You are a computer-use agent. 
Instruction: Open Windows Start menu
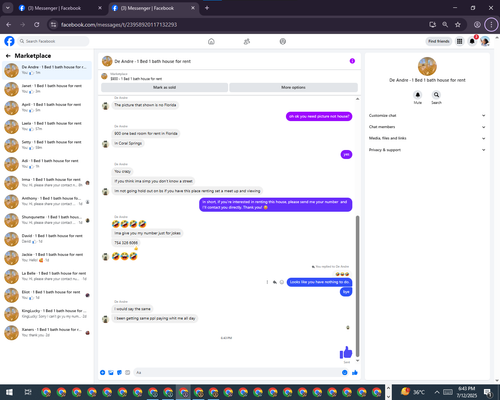click(x=9, y=392)
